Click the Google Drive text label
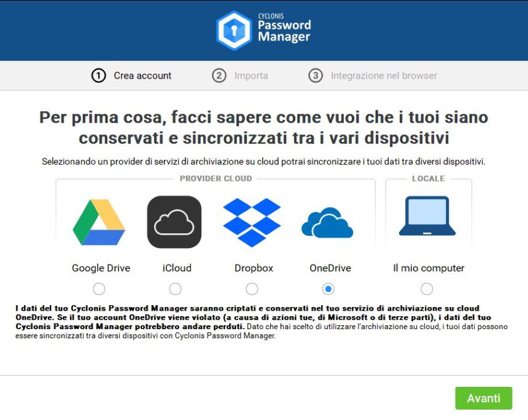Screen dimensions: 528x420 click(x=101, y=268)
